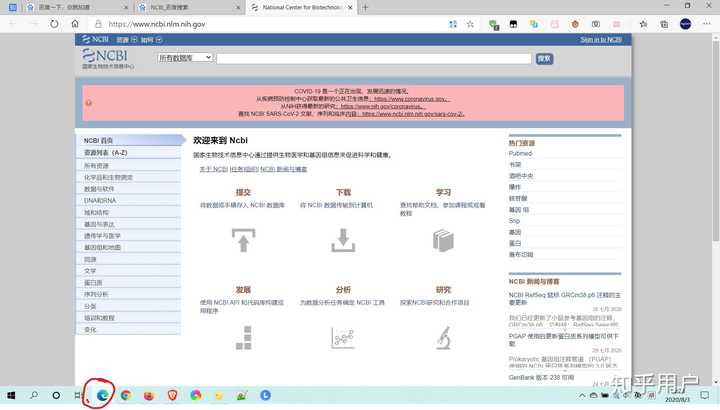Select 数据与软件 in sidebar

pyautogui.click(x=129, y=189)
